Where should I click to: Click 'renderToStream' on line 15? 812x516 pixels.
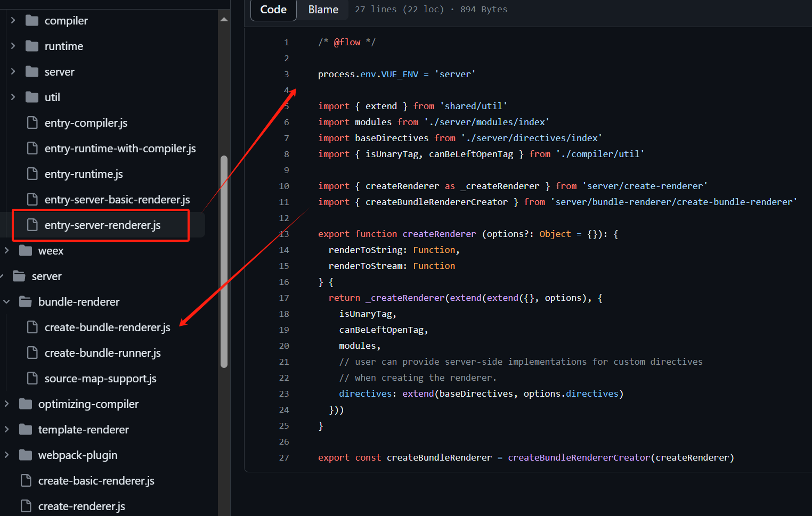tap(366, 266)
